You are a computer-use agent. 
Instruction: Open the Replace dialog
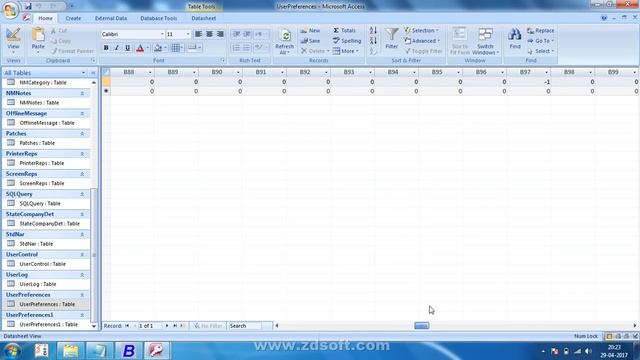pos(541,31)
